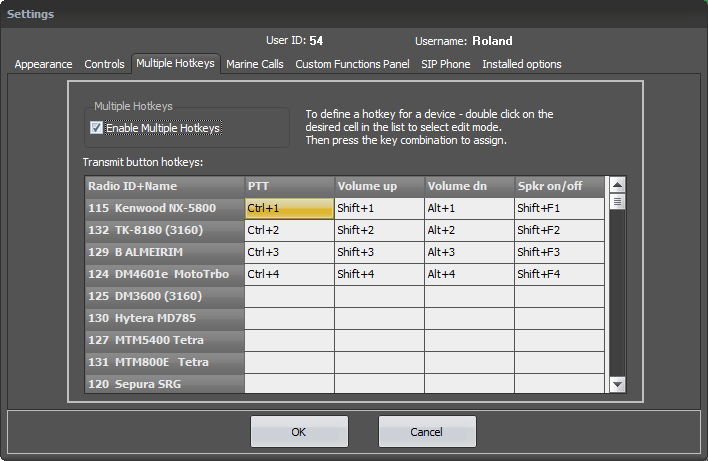Click the 125 DM3600 (3160) row header
This screenshot has height=461, width=708.
click(x=165, y=296)
